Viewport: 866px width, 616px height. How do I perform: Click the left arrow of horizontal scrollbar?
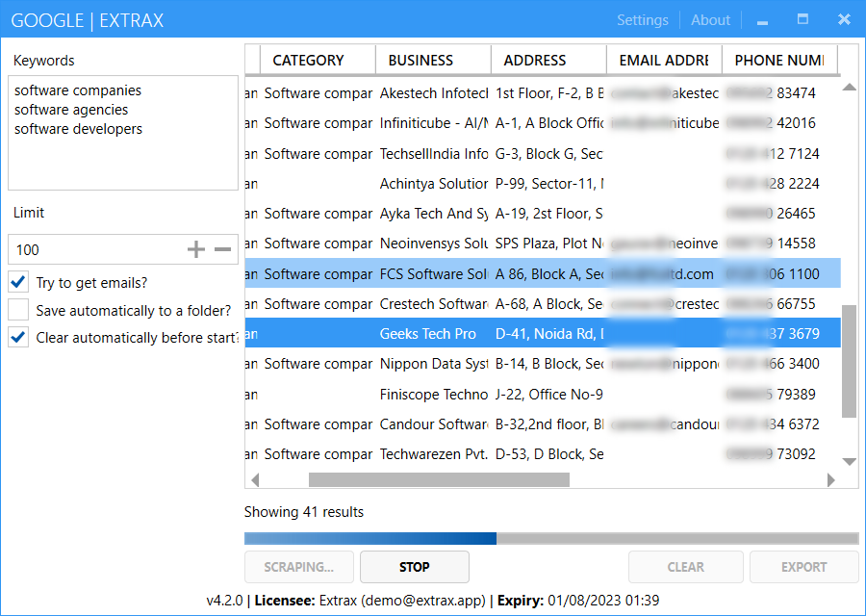[x=255, y=480]
